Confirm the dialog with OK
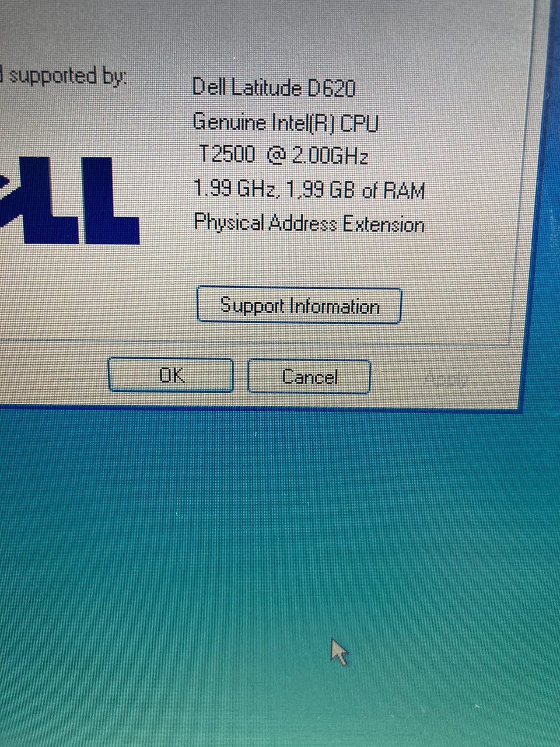 click(171, 375)
